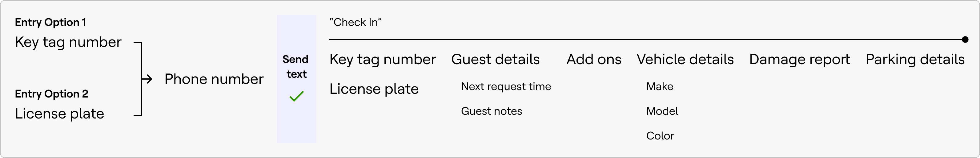Select the Entry Option 1 heading

[x=50, y=22]
